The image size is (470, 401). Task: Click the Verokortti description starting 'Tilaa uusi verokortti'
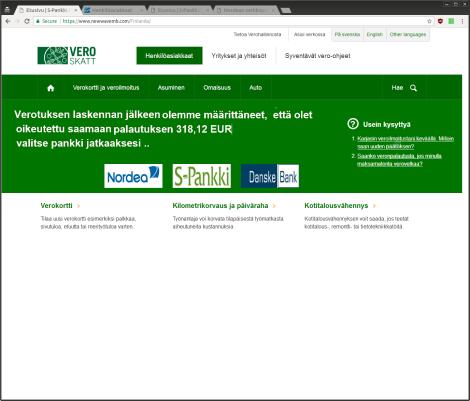[x=88, y=223]
